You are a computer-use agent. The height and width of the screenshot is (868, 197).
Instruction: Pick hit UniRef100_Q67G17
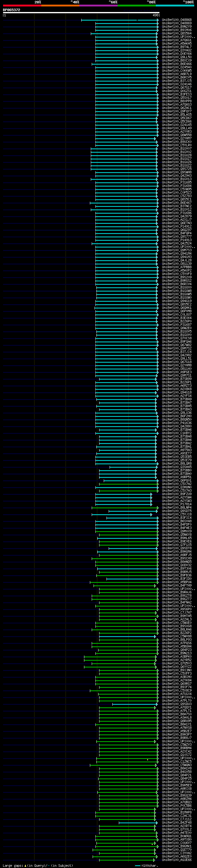coord(177,88)
